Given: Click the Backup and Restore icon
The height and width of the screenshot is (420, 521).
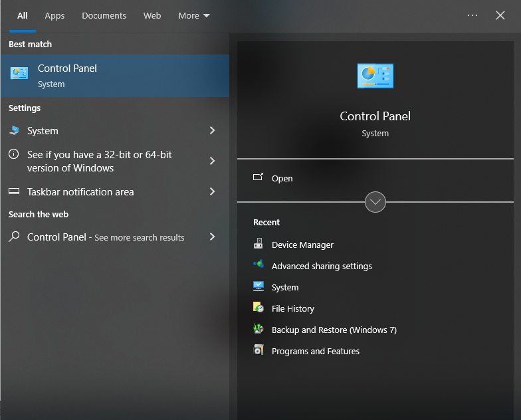Looking at the screenshot, I should coord(258,328).
